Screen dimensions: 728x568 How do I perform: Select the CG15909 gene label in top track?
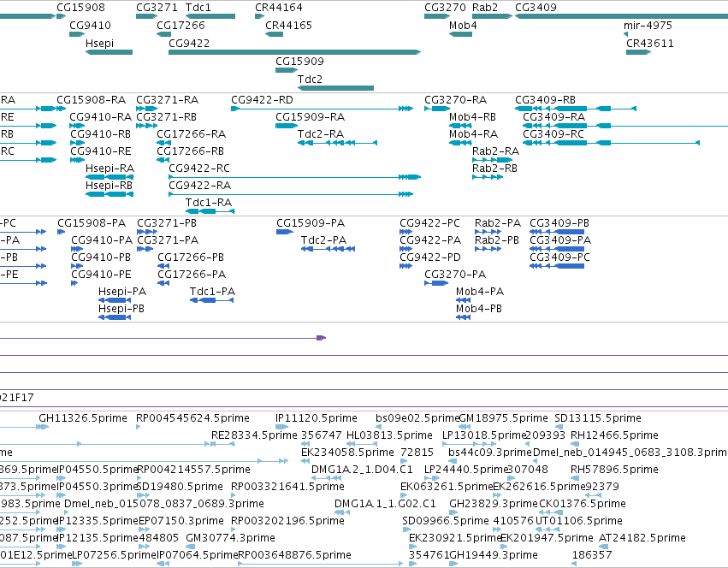299,62
